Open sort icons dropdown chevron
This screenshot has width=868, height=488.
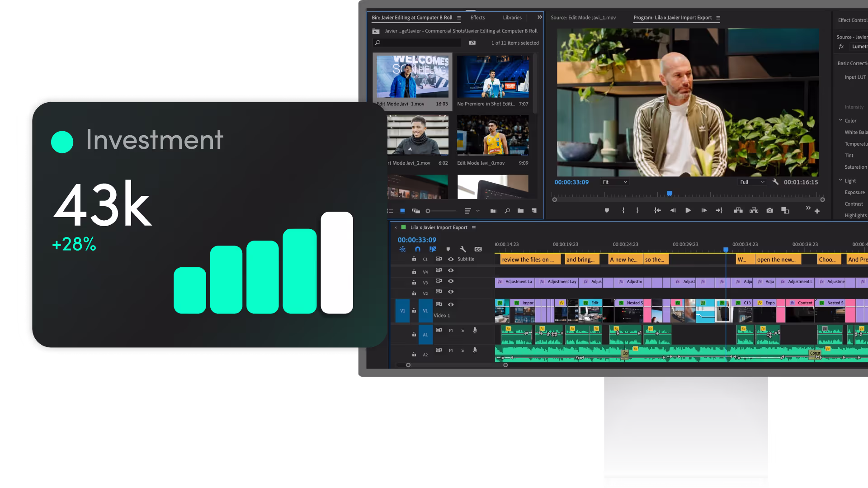[x=478, y=211]
